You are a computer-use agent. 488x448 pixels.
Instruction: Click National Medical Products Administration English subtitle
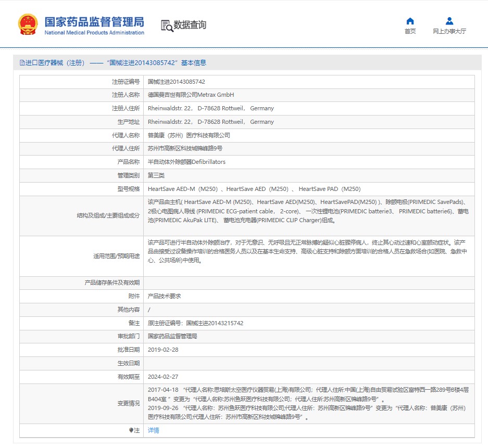94,33
